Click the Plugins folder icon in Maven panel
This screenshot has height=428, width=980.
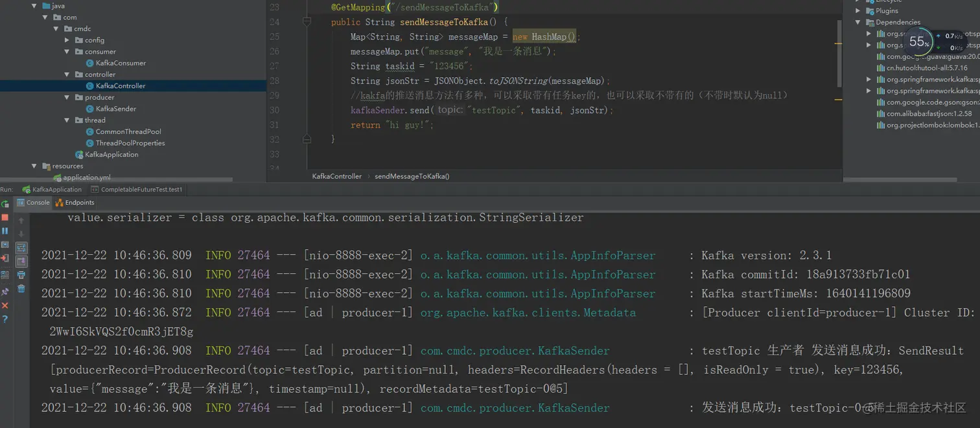(x=870, y=10)
